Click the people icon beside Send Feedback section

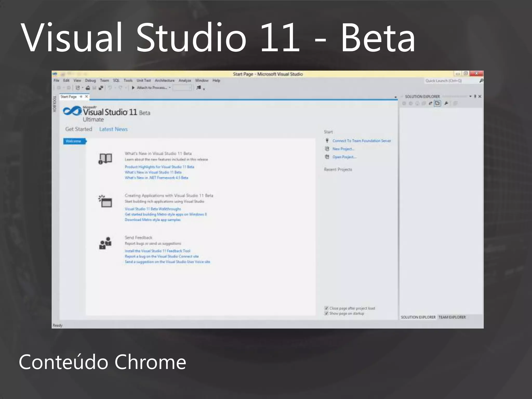[x=105, y=243]
